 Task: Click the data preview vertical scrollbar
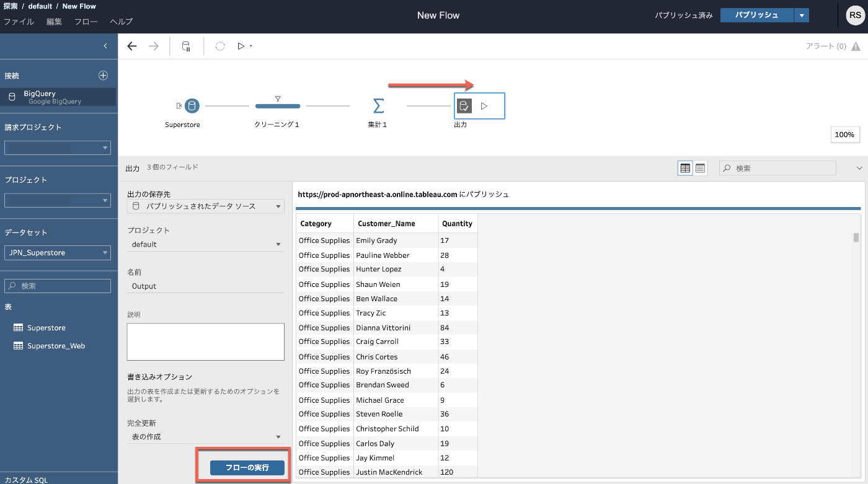pos(856,237)
